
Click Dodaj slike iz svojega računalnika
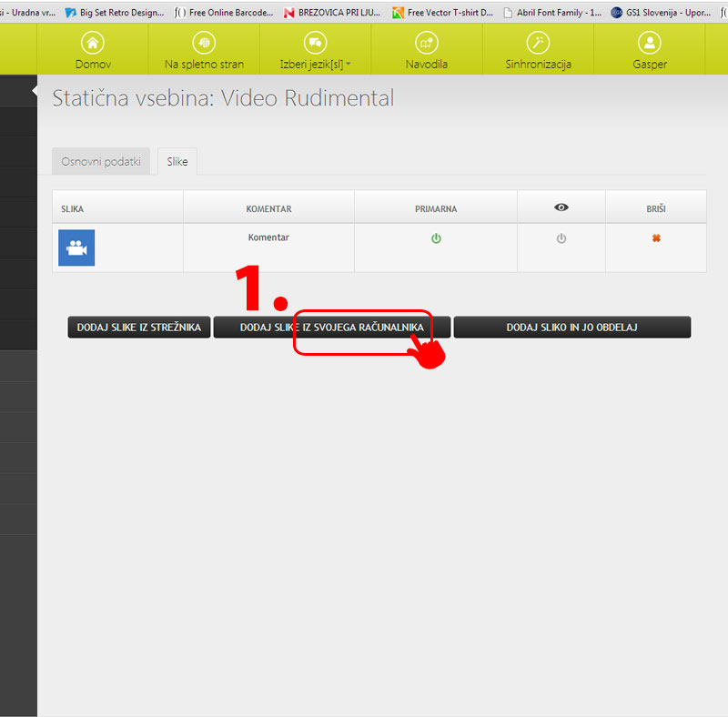pyautogui.click(x=331, y=328)
